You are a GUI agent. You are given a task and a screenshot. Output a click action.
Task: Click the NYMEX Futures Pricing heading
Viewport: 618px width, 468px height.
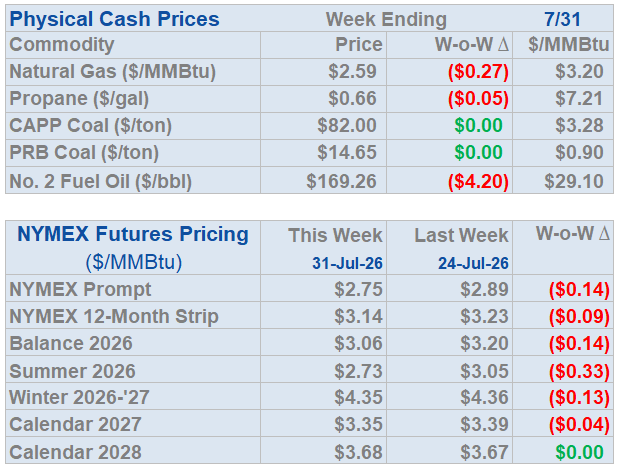[133, 234]
